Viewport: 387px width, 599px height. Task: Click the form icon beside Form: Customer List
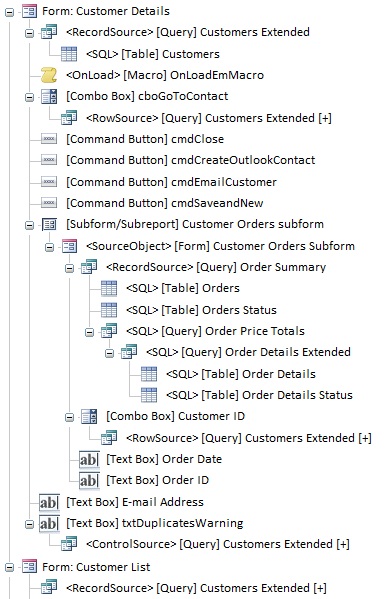click(x=29, y=567)
